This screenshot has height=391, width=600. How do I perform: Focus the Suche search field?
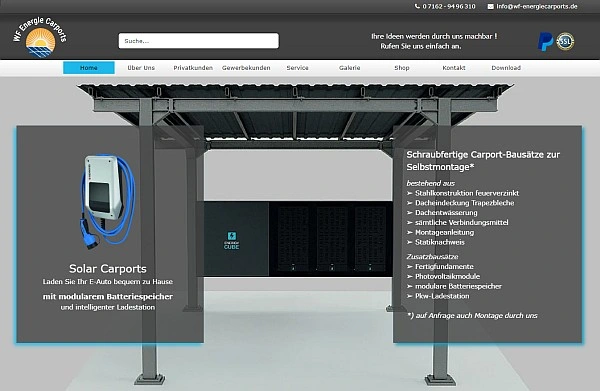point(199,41)
